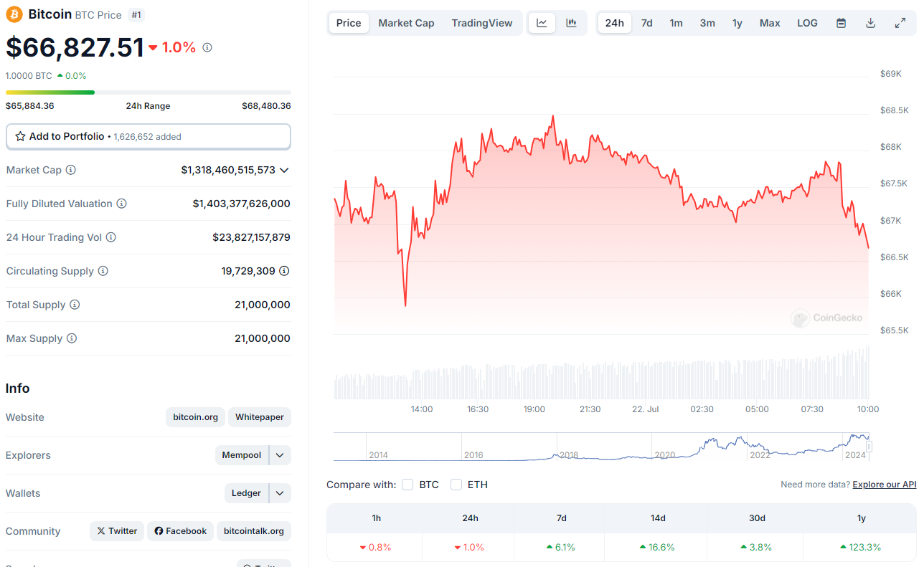Viewport: 924px width, 567px height.
Task: Expand Market Cap dropdown chevron
Action: tap(284, 170)
